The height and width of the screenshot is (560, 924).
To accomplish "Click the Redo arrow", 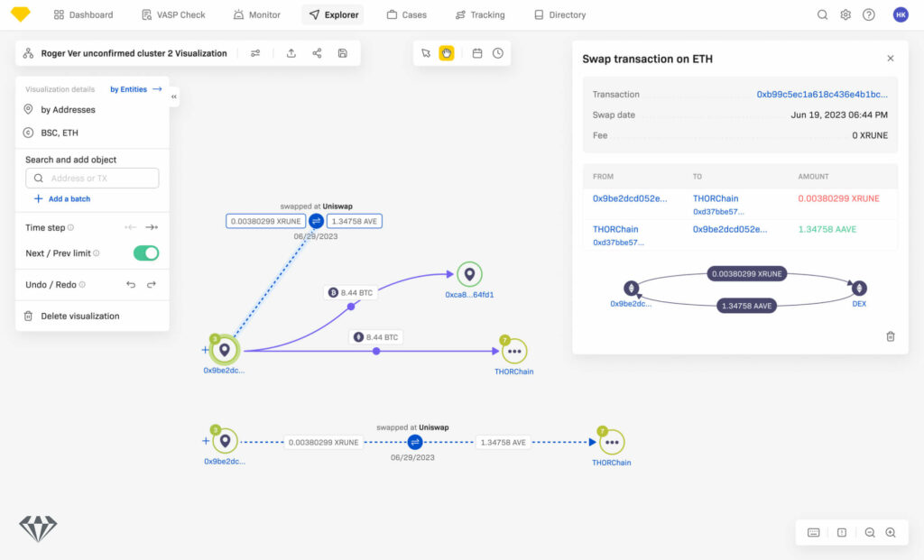I will (x=152, y=284).
